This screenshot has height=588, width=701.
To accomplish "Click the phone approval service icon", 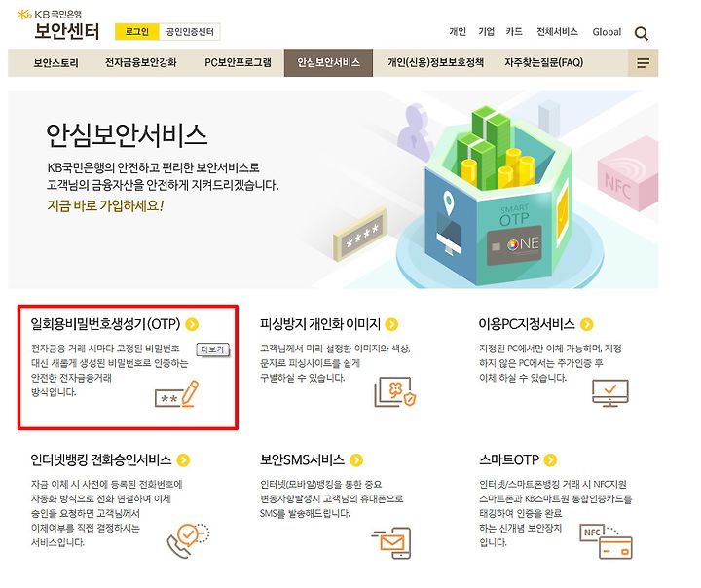I will coord(188,540).
